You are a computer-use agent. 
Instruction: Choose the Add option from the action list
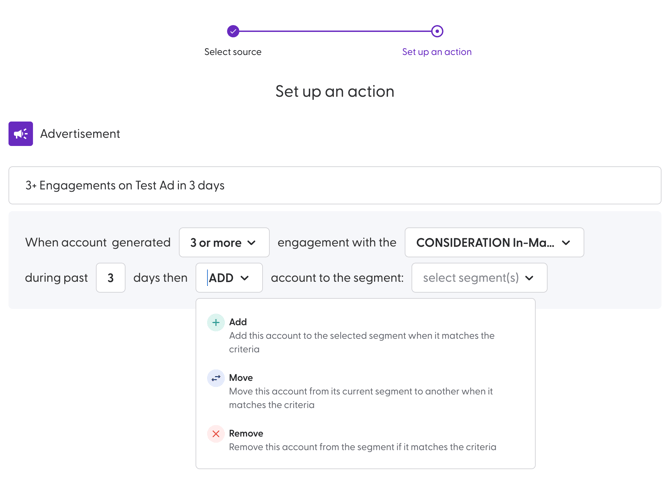click(x=238, y=322)
